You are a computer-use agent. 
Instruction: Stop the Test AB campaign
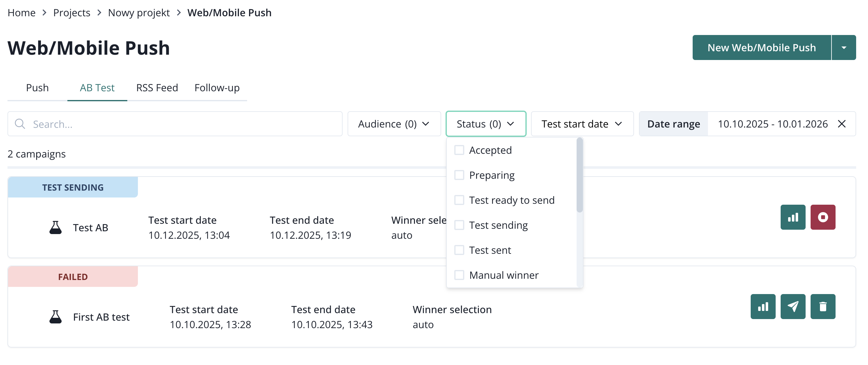[822, 217]
